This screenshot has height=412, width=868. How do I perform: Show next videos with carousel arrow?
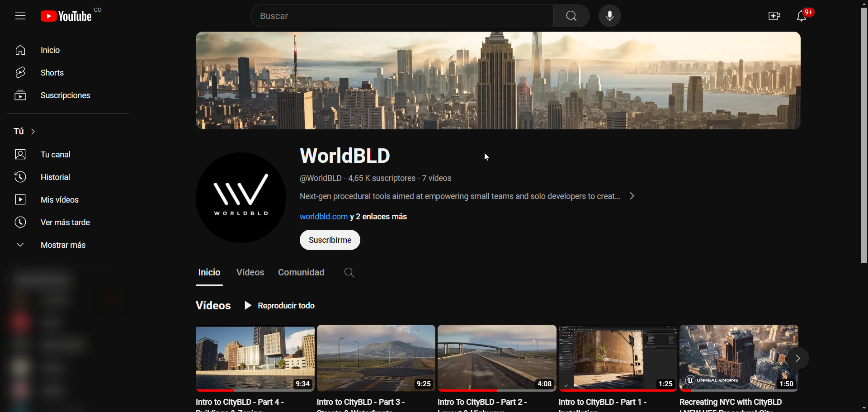pyautogui.click(x=798, y=358)
